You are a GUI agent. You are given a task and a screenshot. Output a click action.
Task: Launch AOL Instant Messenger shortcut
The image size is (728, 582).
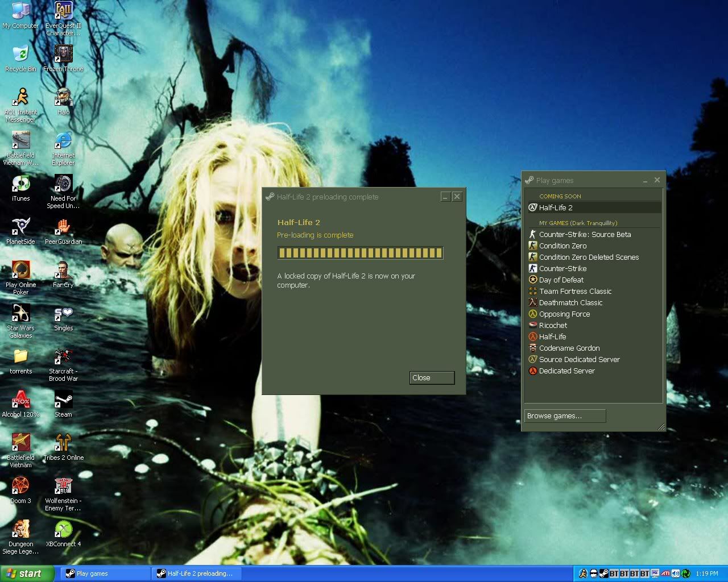click(x=20, y=105)
